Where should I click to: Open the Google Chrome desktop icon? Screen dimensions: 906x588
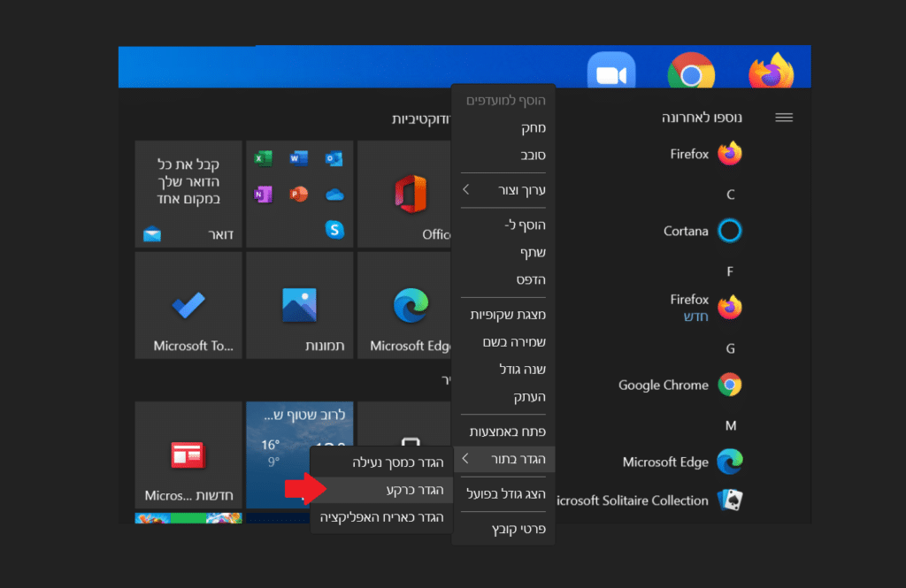[x=691, y=74]
